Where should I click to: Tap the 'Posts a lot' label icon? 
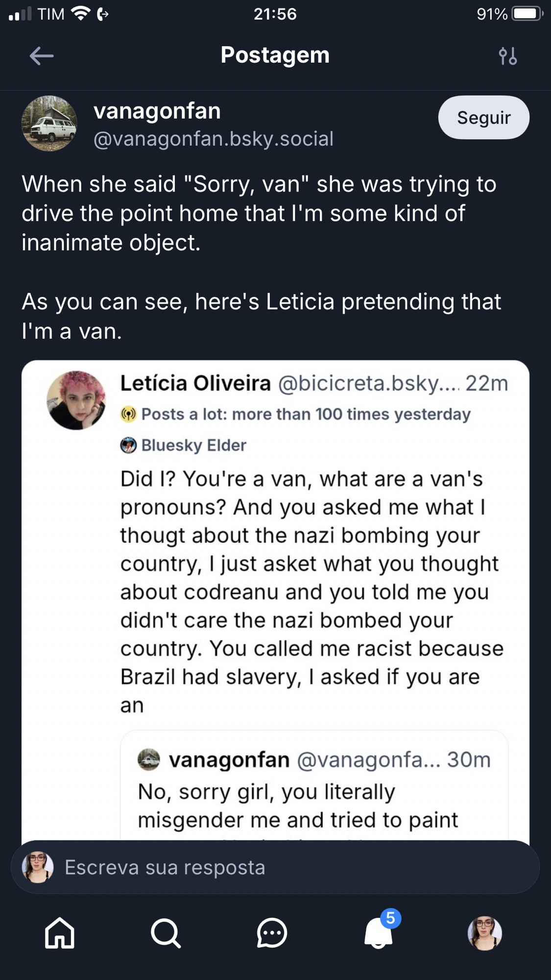pyautogui.click(x=128, y=415)
